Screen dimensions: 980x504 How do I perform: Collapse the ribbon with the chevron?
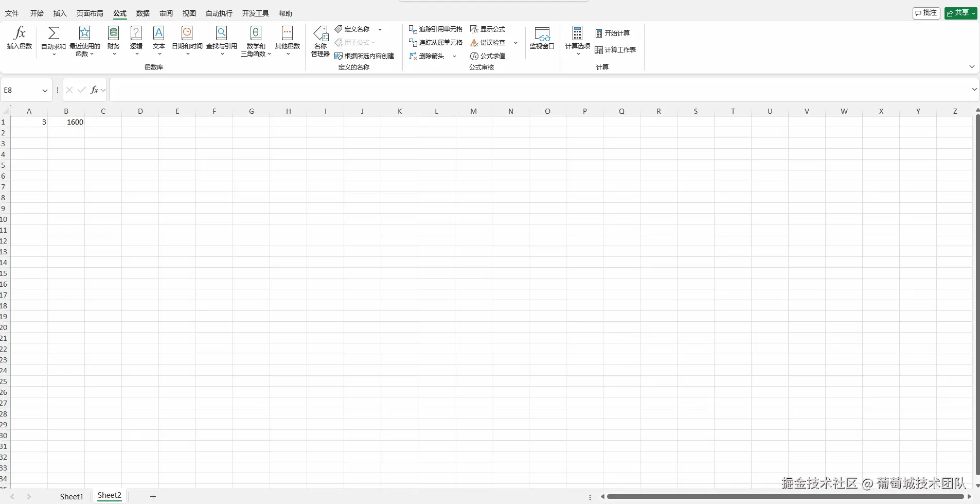972,66
